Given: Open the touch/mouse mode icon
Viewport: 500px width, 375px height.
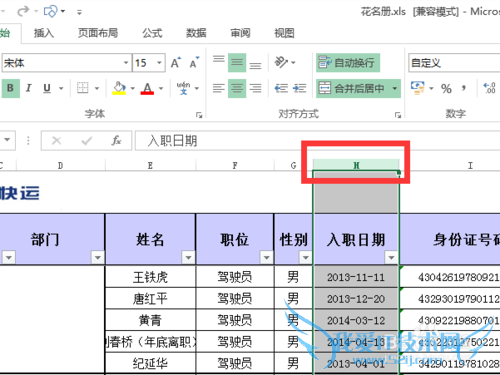Looking at the screenshot, I should (51, 12).
